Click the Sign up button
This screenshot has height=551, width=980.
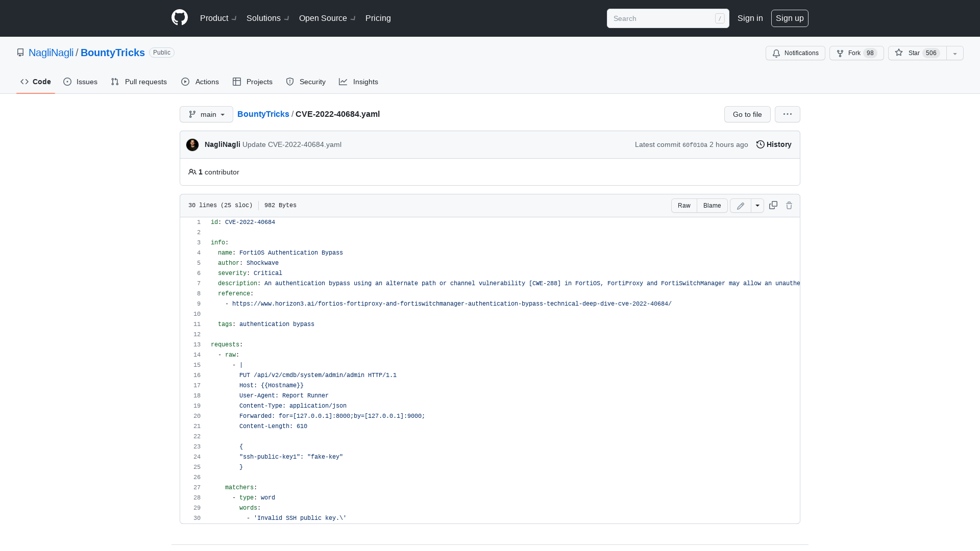point(790,18)
